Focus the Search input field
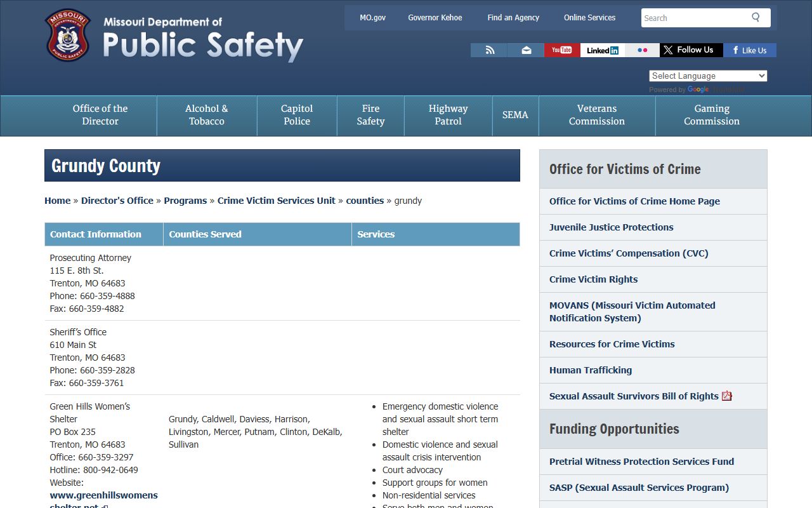The width and height of the screenshot is (812, 508). click(x=694, y=18)
